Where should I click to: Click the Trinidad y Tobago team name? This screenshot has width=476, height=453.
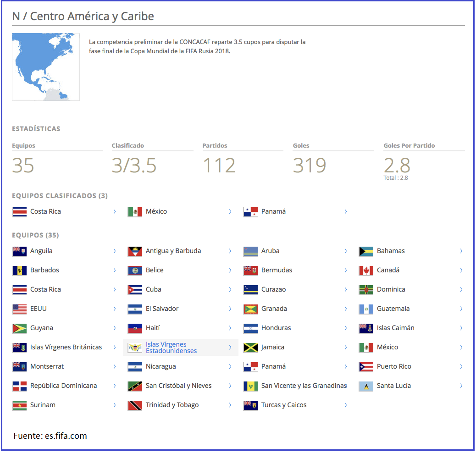172,405
